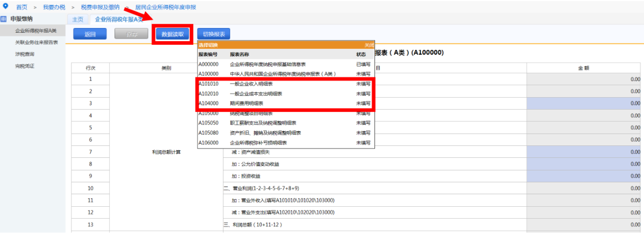Select the 企业所得税年报A类 tab
This screenshot has width=644, height=233.
(x=119, y=19)
